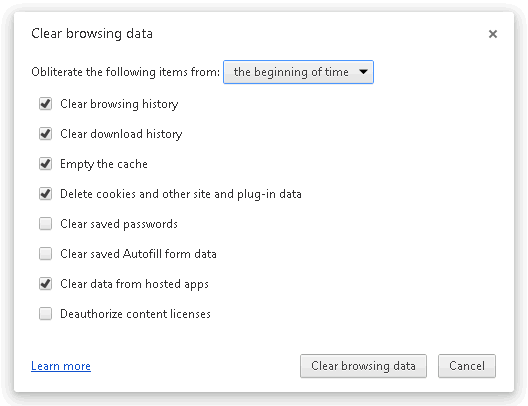The width and height of the screenshot is (528, 406).
Task: Uncheck Clear download history checkbox
Action: point(45,134)
